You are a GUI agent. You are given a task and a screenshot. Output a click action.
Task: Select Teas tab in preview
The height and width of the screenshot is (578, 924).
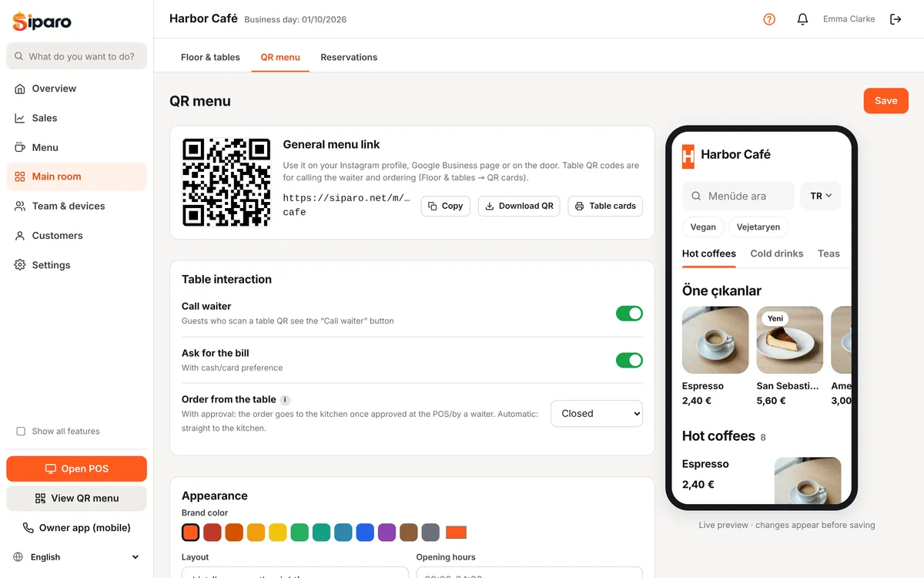(x=829, y=254)
